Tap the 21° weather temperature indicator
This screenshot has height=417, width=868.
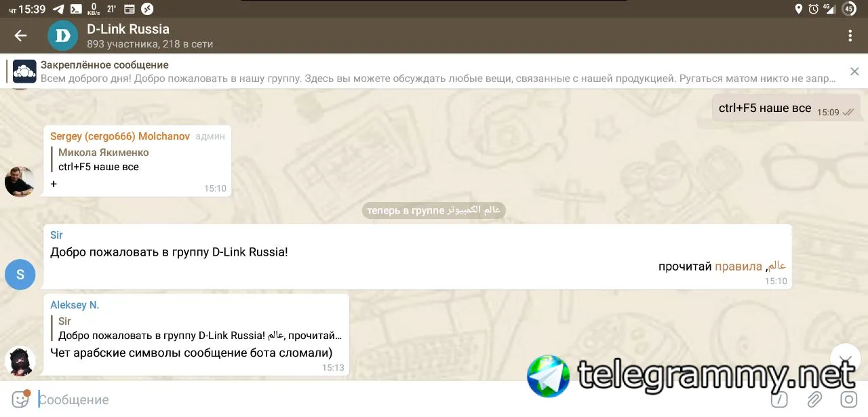tap(112, 9)
